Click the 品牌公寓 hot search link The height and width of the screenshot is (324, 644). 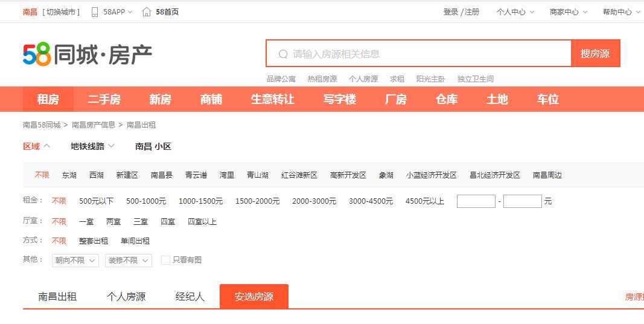[281, 79]
